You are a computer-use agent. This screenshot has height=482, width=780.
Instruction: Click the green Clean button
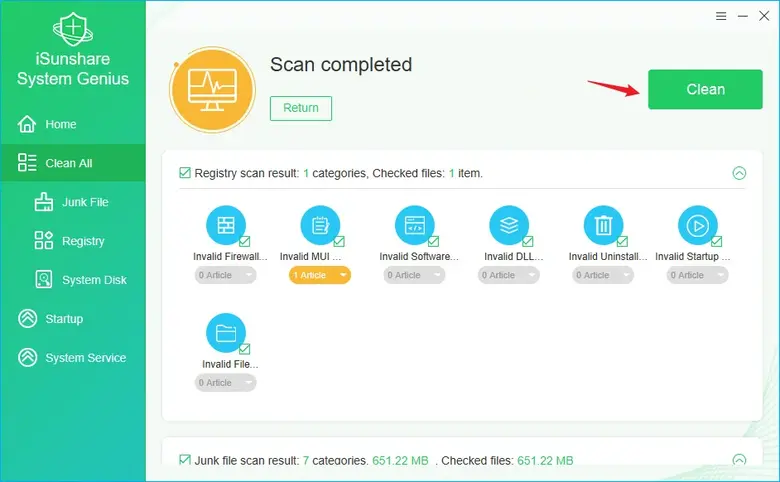(x=705, y=90)
